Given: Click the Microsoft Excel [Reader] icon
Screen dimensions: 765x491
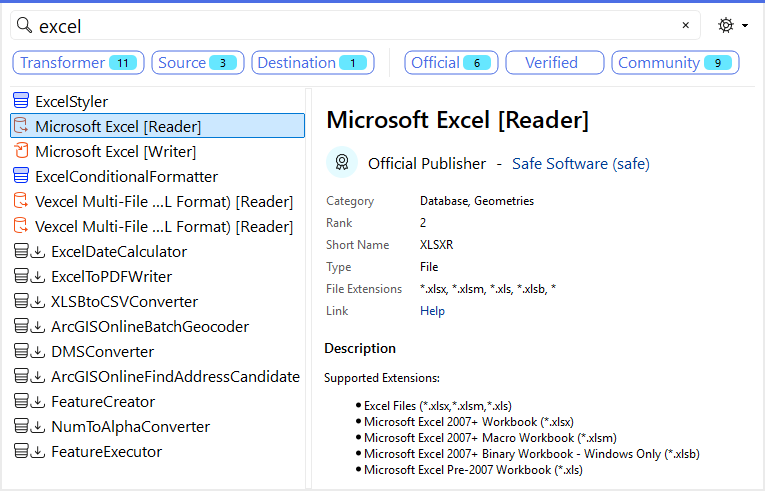Looking at the screenshot, I should point(21,125).
